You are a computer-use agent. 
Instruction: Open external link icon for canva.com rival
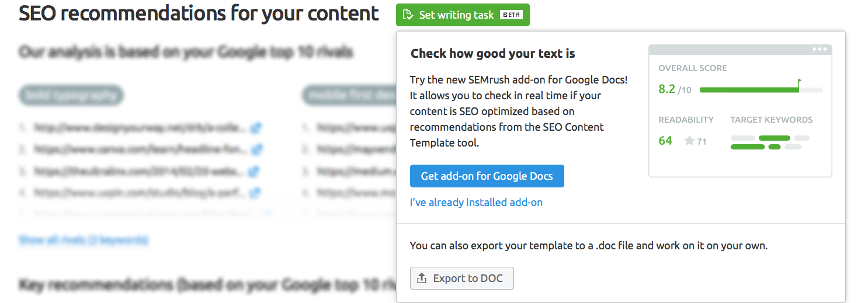point(257,149)
